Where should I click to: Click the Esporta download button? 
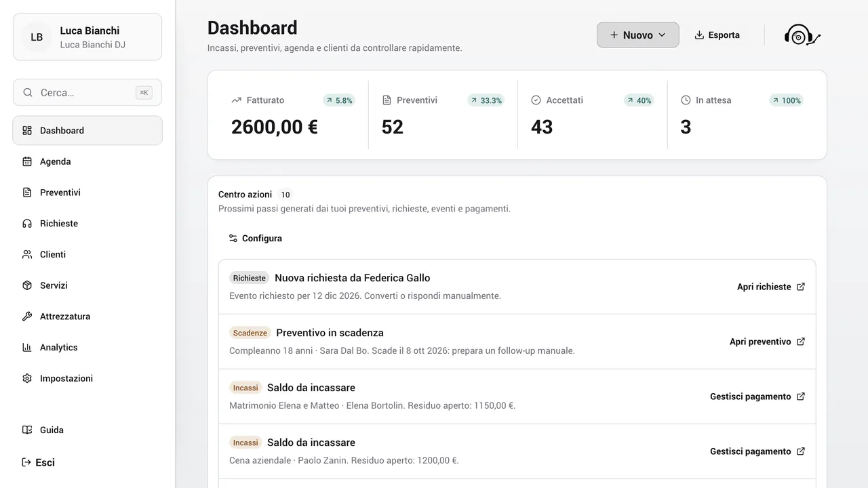click(x=717, y=35)
